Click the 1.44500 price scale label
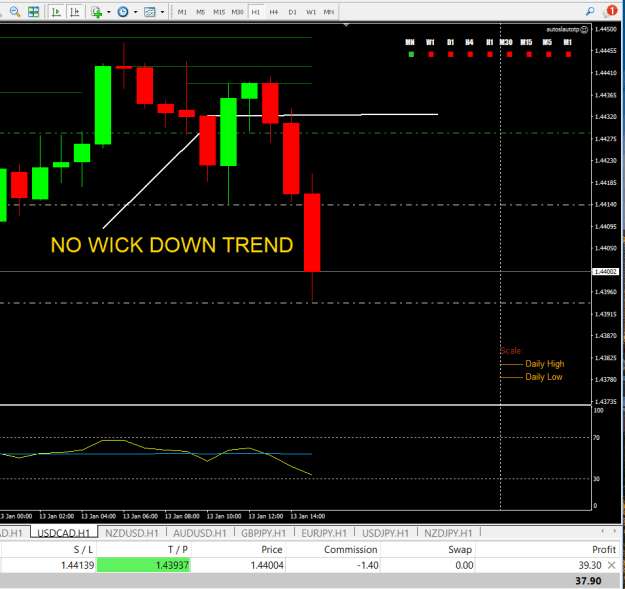Viewport: 625px width, 589px height. [605, 29]
